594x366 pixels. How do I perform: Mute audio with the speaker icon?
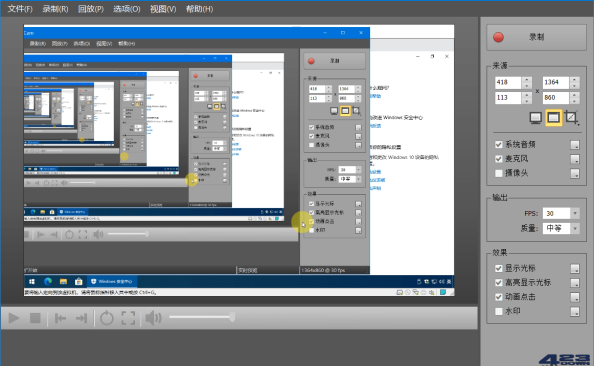tap(153, 318)
